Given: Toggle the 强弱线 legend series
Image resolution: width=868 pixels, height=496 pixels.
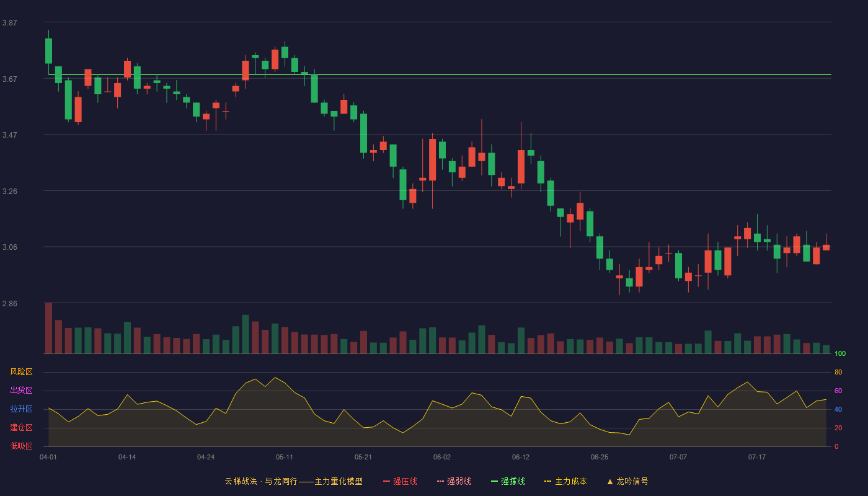Looking at the screenshot, I should (454, 481).
